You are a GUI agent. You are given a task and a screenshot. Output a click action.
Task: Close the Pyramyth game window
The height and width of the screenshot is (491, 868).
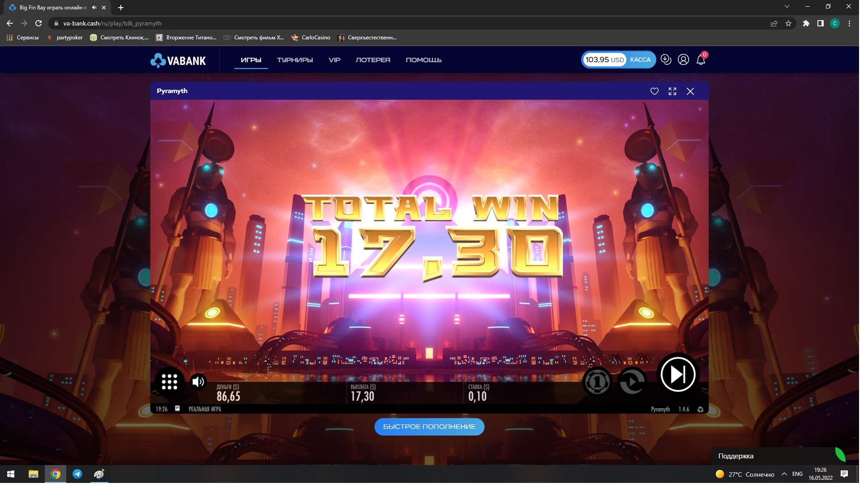pos(690,91)
